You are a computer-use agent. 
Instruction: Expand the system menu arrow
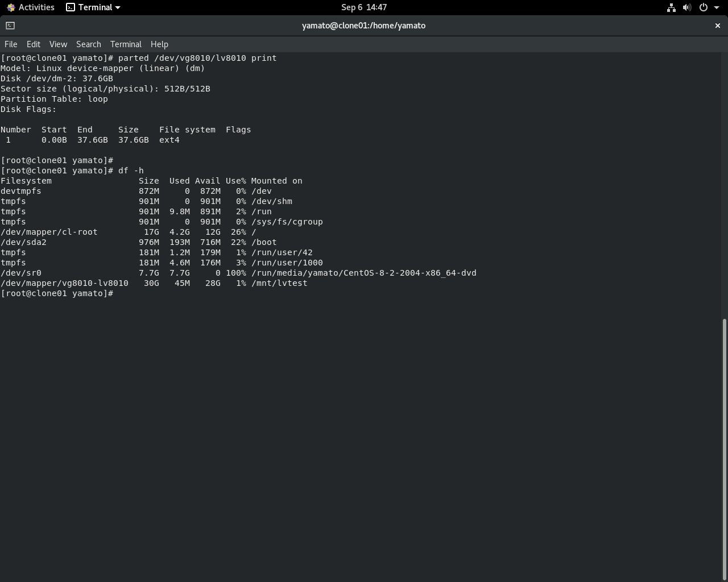pos(717,7)
